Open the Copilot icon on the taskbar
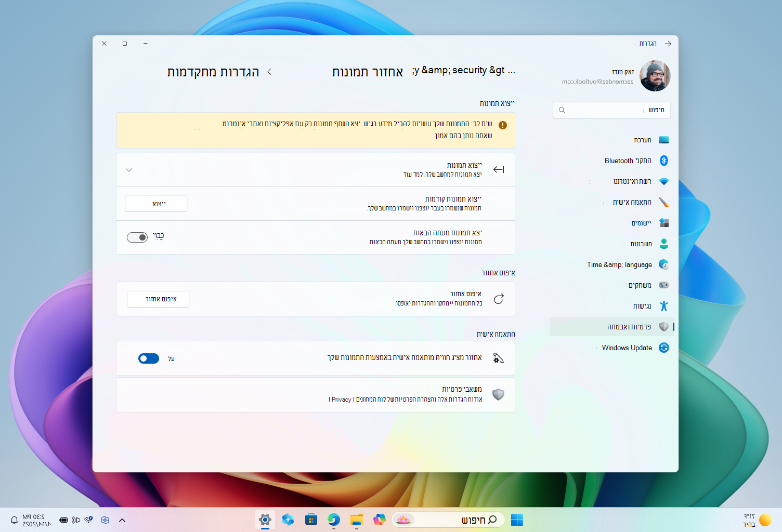Viewport: 782px width, 532px height. tap(380, 520)
